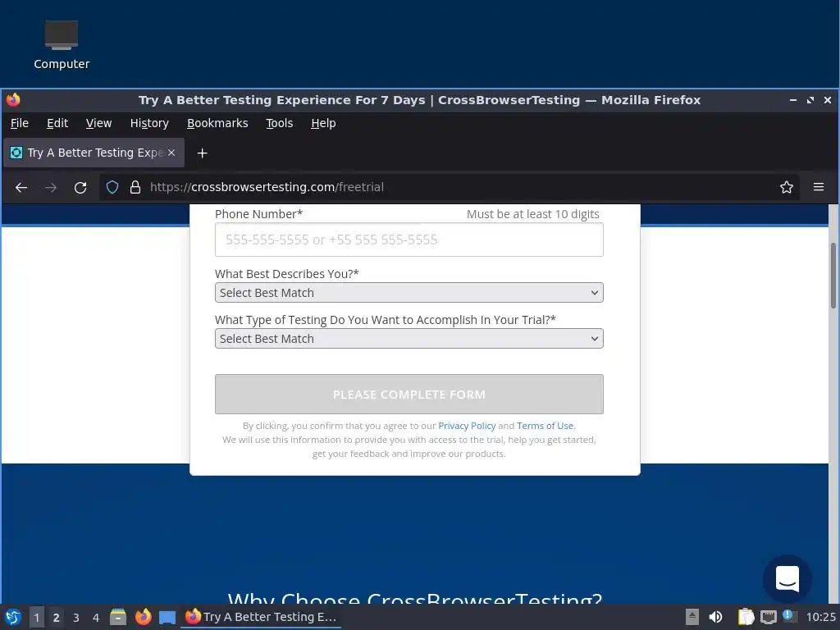Focus the Phone Number input field
This screenshot has height=630, width=840.
point(409,240)
